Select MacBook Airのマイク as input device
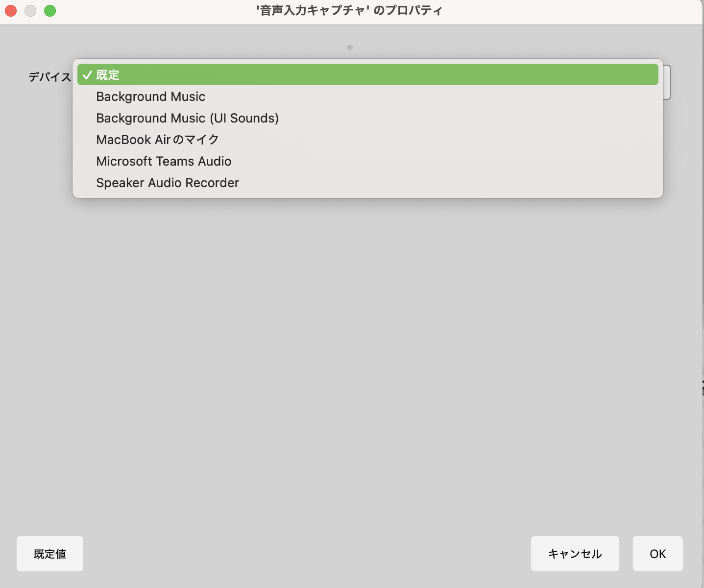704x588 pixels. pyautogui.click(x=157, y=140)
